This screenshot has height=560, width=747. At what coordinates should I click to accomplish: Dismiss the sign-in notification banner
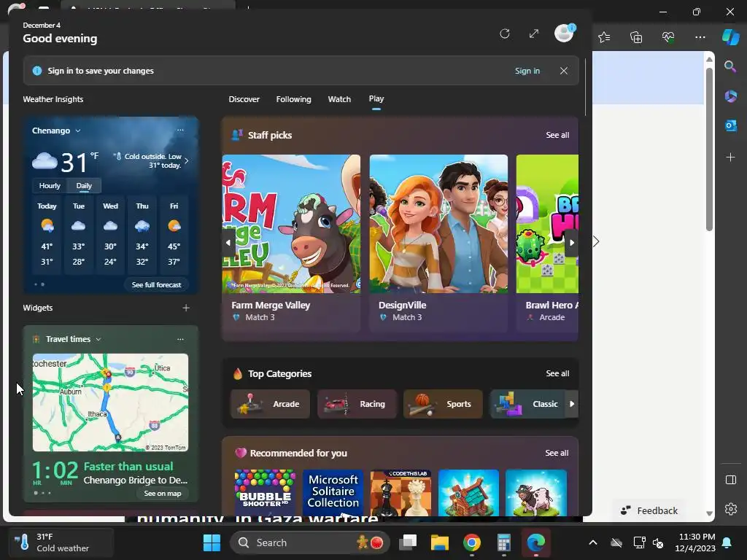tap(564, 71)
